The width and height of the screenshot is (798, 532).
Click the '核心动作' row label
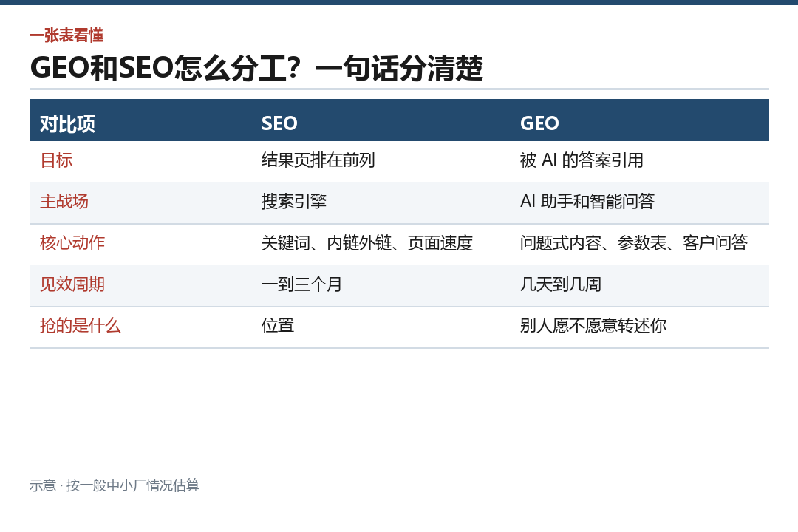pyautogui.click(x=72, y=243)
